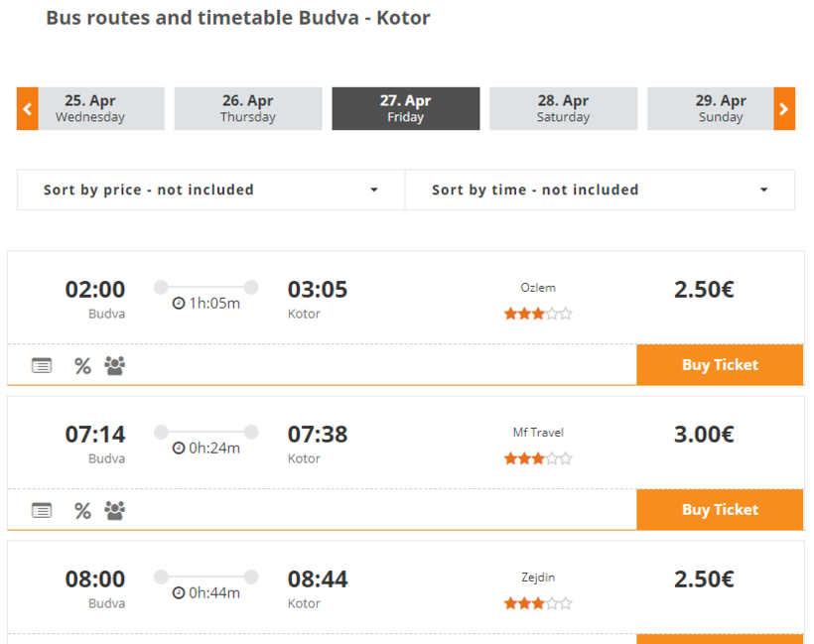The width and height of the screenshot is (814, 644).
Task: Click the Zejdin carrier name
Action: [x=538, y=578]
